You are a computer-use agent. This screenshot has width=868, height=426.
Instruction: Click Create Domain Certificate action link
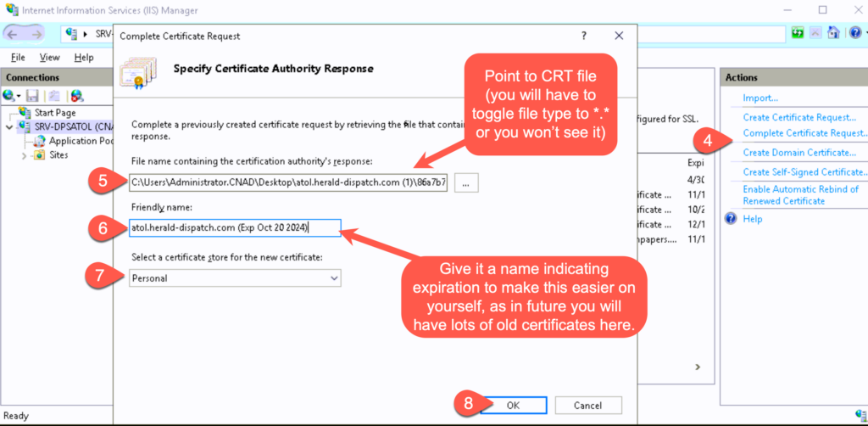pos(799,153)
